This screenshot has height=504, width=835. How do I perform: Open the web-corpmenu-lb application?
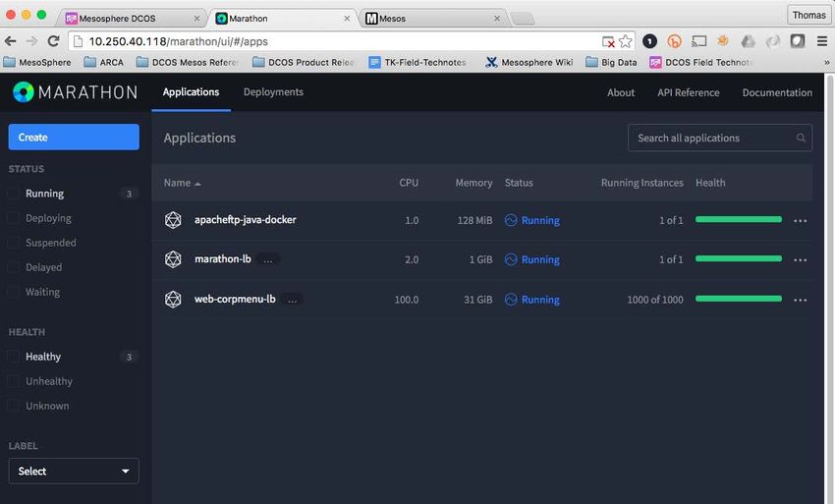coord(235,299)
